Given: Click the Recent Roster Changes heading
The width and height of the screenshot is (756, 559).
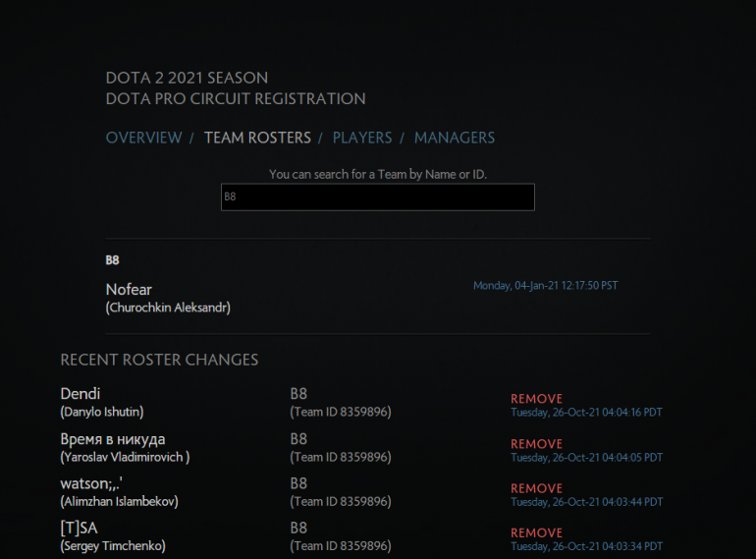Looking at the screenshot, I should [x=159, y=360].
